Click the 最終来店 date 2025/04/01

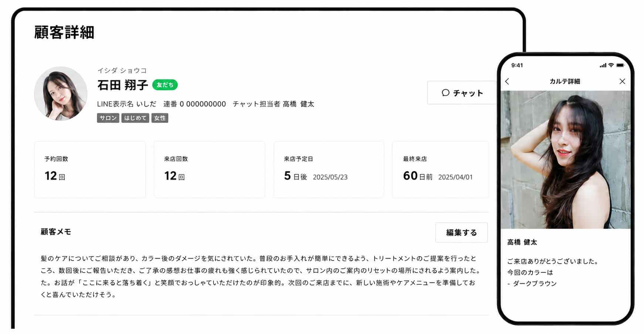(455, 177)
